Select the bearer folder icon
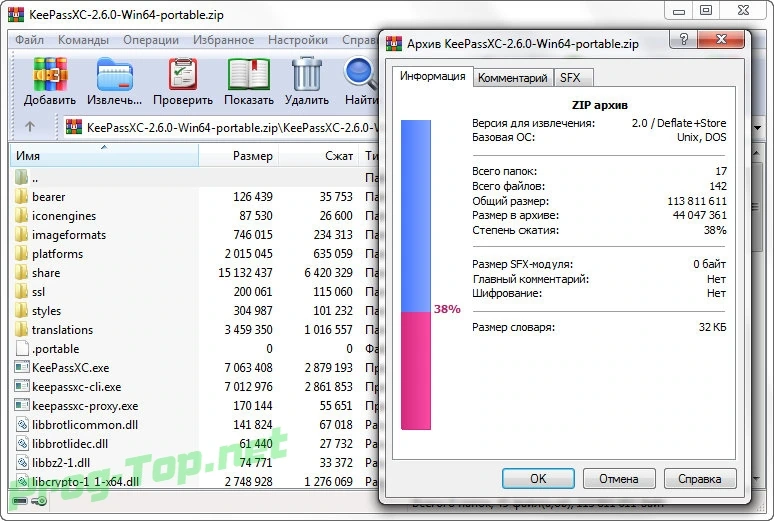The height and width of the screenshot is (521, 774). tap(21, 197)
